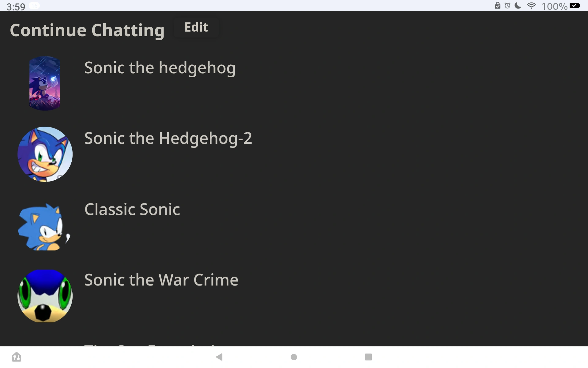588x368 pixels.
Task: Open the 'Sonic the hedgehog' chat name
Action: [x=160, y=68]
